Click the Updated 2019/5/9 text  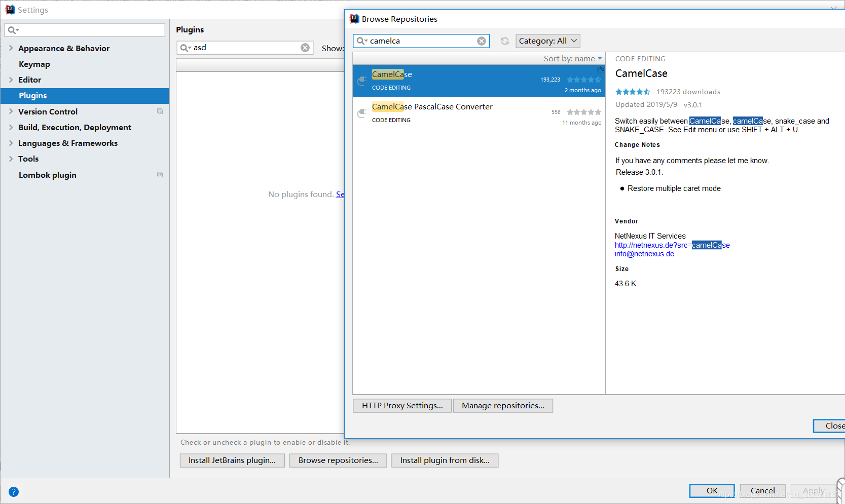tap(646, 104)
